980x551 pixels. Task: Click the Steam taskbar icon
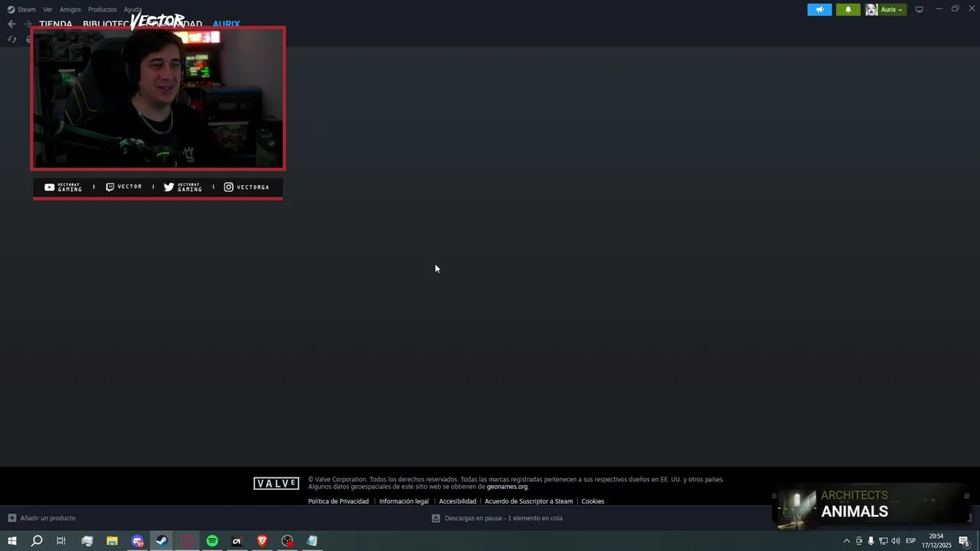(x=162, y=541)
